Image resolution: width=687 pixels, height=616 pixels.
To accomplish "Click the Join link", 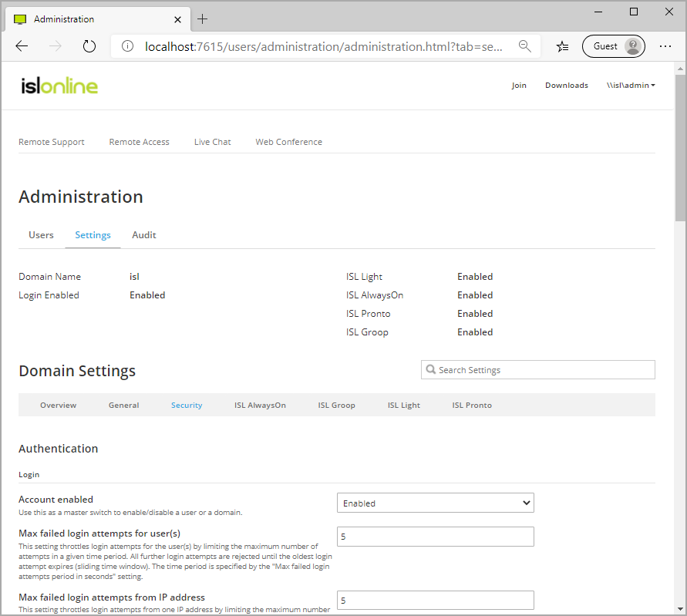I will point(519,86).
